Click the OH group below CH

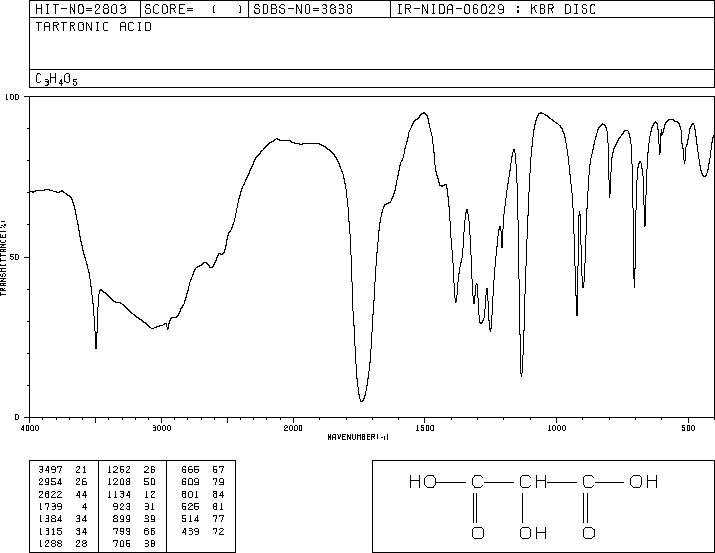click(533, 532)
